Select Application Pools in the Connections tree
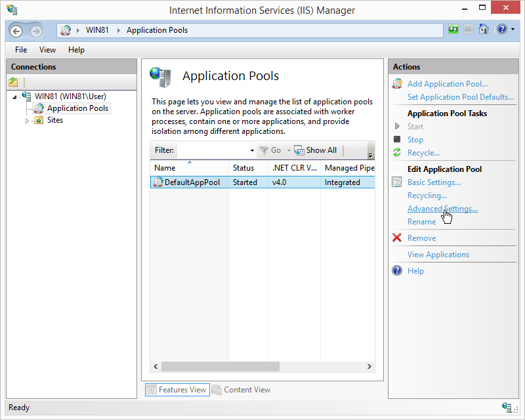Viewport: 525px width, 420px height. click(77, 108)
